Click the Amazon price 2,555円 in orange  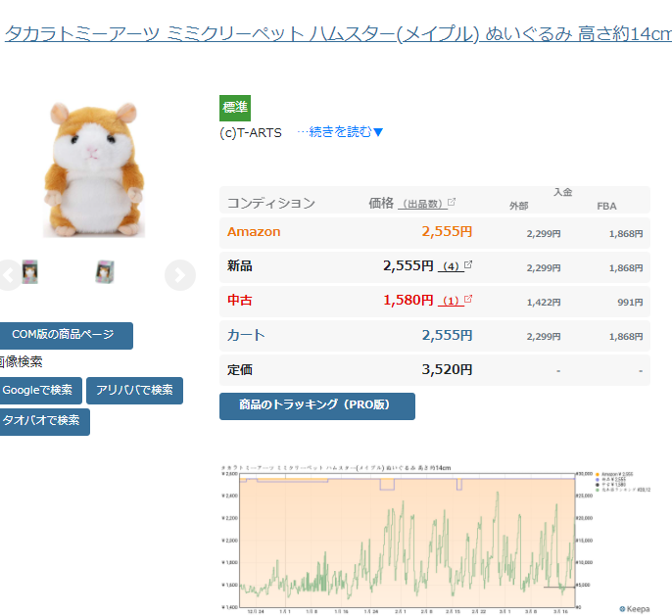pyautogui.click(x=447, y=232)
